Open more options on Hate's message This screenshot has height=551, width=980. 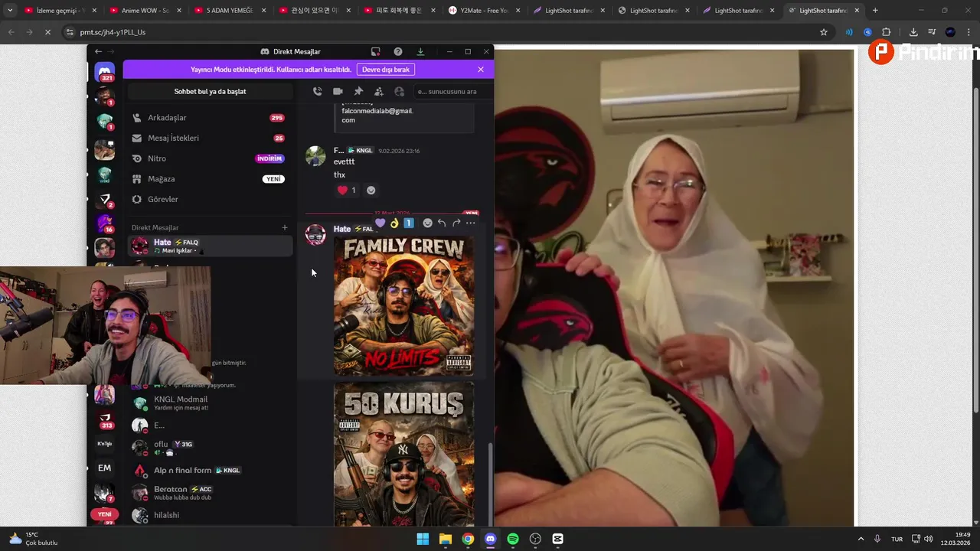coord(471,223)
